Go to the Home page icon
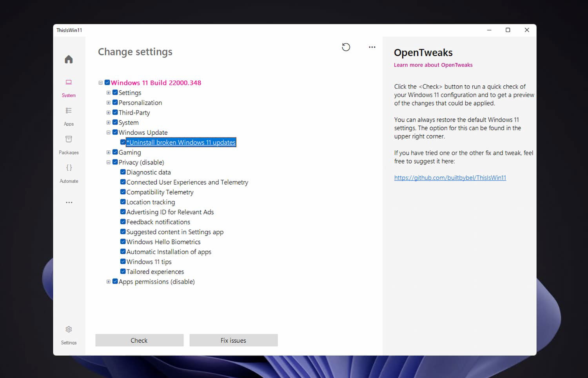Viewport: 588px width, 378px height. pos(69,59)
